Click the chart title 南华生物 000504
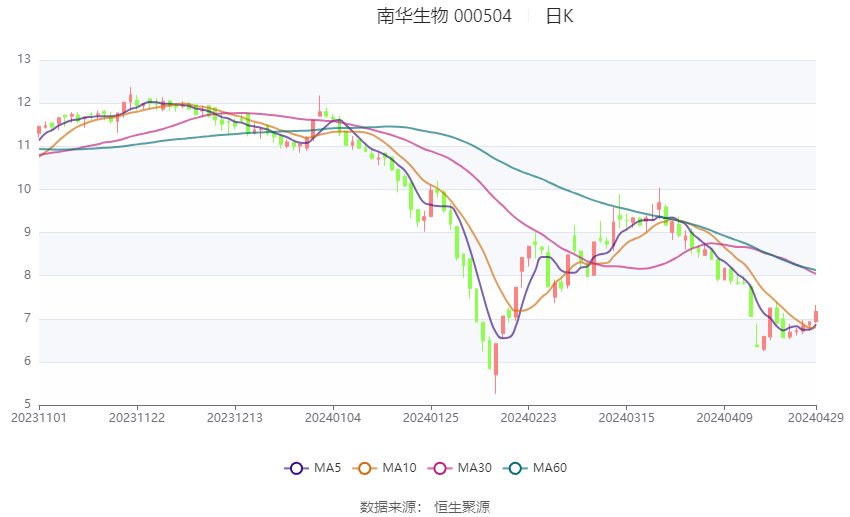850x517 pixels. coord(444,16)
